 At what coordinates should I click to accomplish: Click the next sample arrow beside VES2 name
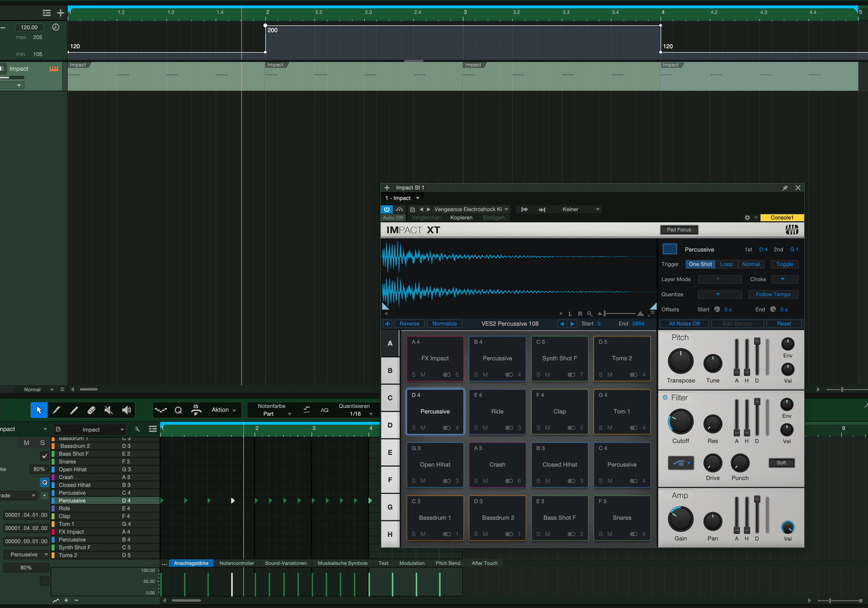tap(572, 324)
